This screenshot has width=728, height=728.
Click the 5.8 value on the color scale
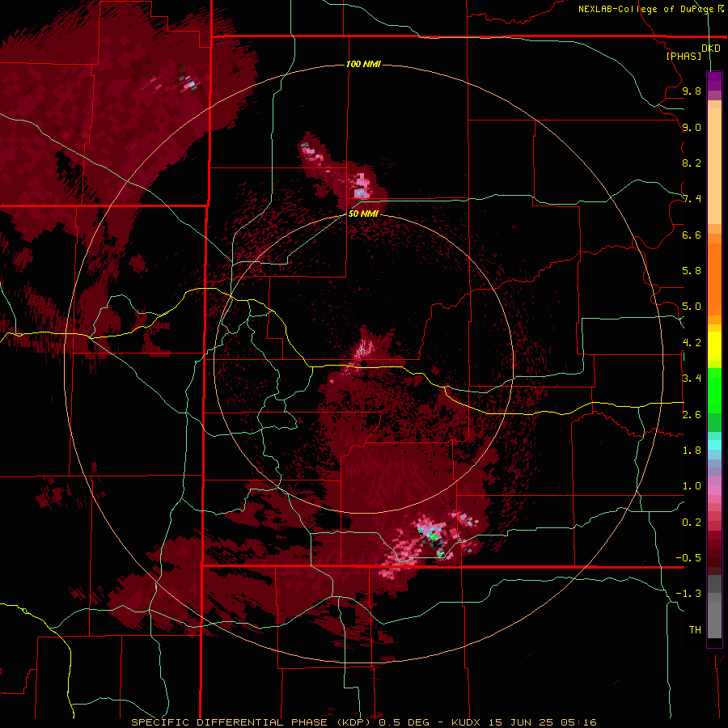[x=692, y=271]
